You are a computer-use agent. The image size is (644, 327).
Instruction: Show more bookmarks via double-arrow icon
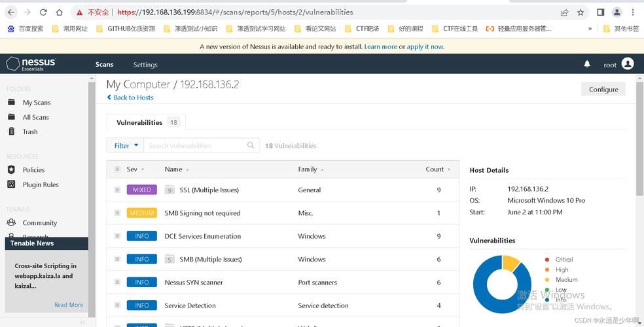pos(590,29)
